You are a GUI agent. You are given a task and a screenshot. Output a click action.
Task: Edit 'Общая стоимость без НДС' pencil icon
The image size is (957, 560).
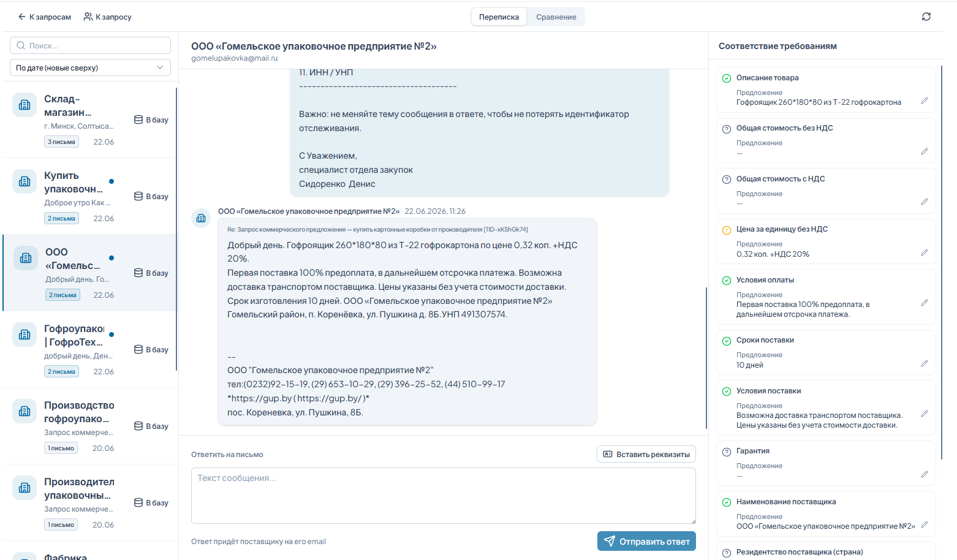coord(925,151)
